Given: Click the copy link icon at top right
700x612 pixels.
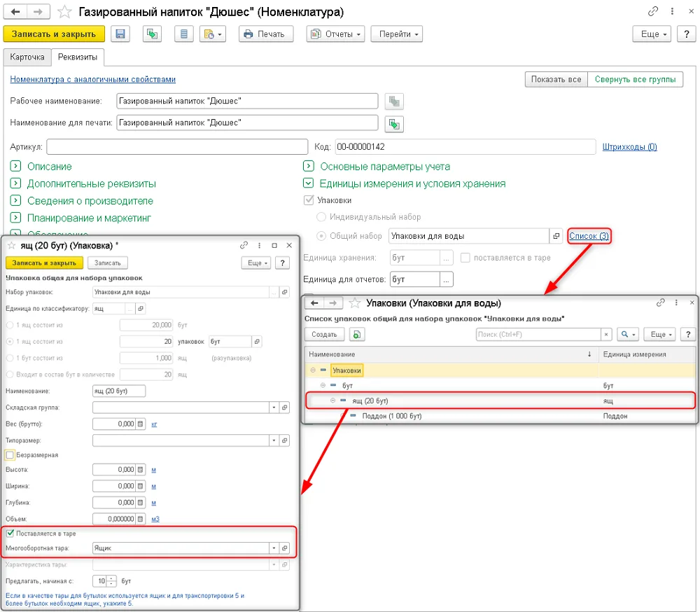Looking at the screenshot, I should click(652, 12).
